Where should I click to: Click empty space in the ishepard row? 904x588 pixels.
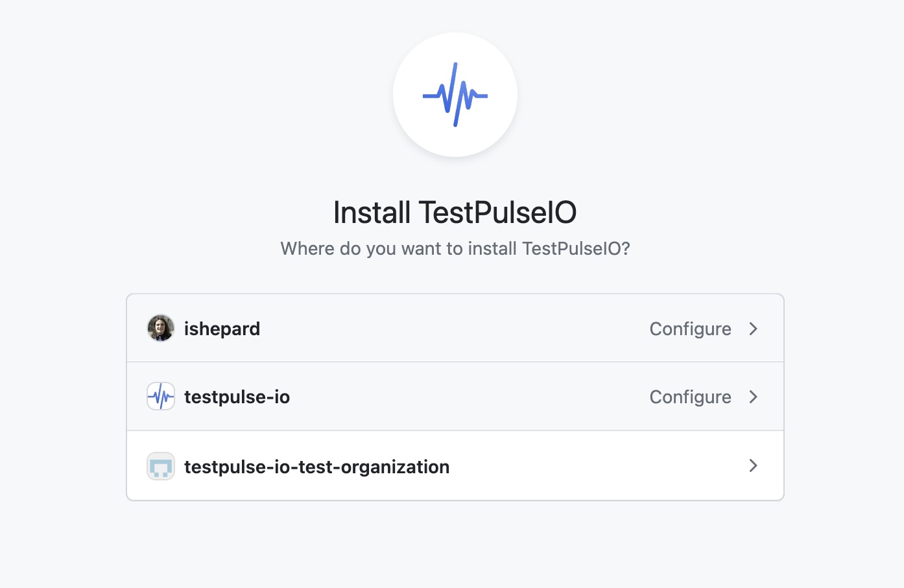pos(454,329)
